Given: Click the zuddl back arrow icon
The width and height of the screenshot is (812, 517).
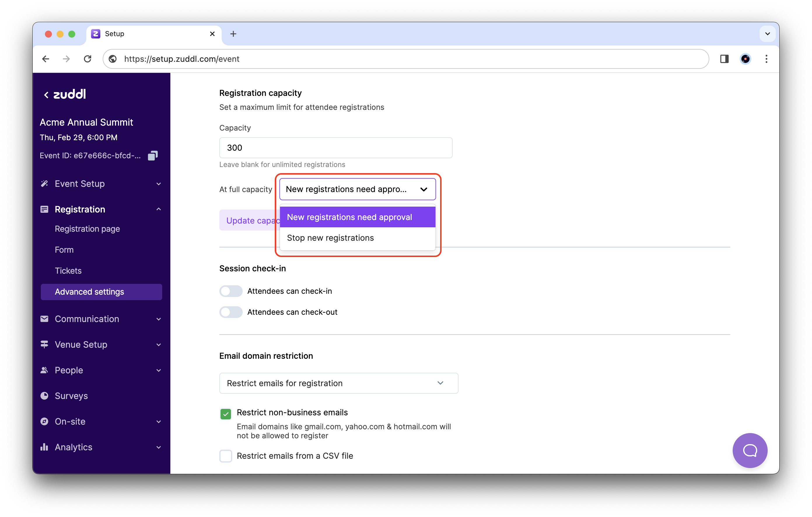Looking at the screenshot, I should [46, 95].
